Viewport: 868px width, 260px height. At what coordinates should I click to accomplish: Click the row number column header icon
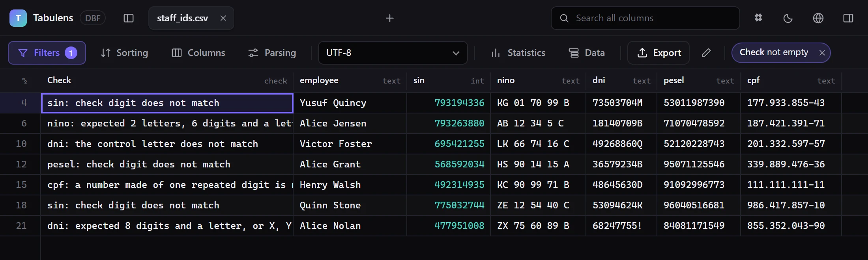point(24,81)
